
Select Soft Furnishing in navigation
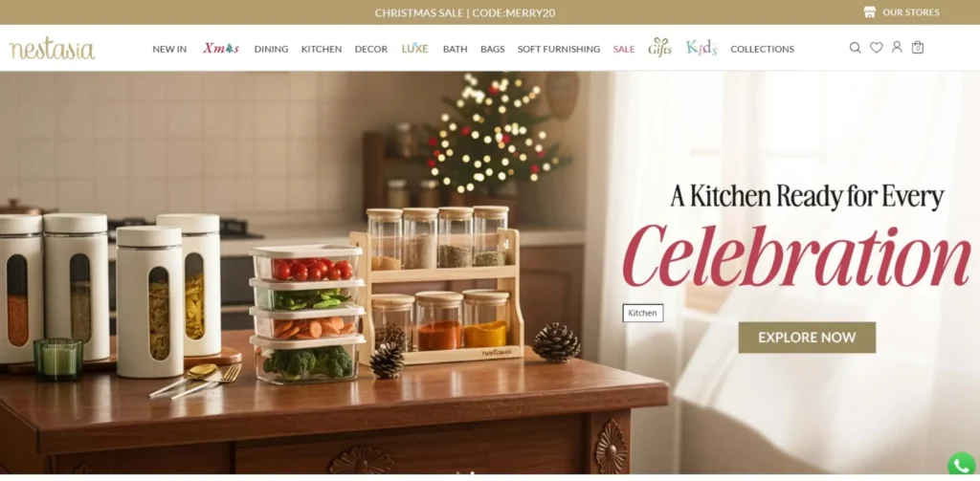point(559,49)
